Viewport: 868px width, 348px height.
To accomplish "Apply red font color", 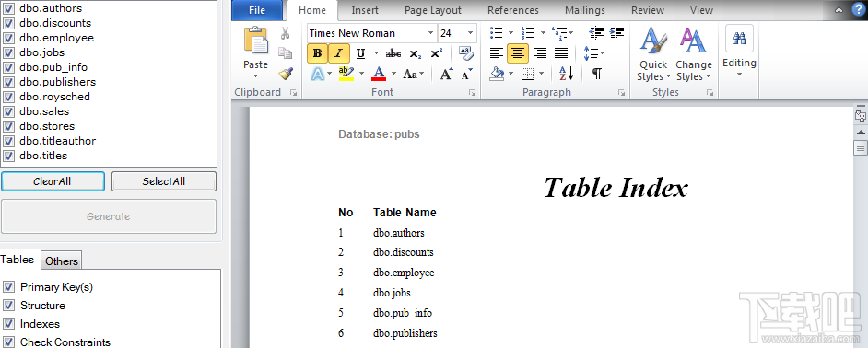I will [x=379, y=74].
